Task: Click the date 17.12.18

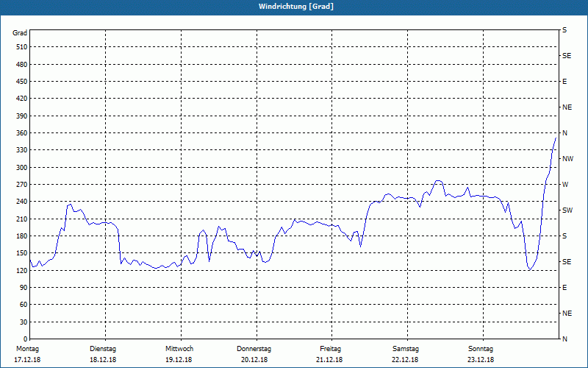Action: coord(27,360)
